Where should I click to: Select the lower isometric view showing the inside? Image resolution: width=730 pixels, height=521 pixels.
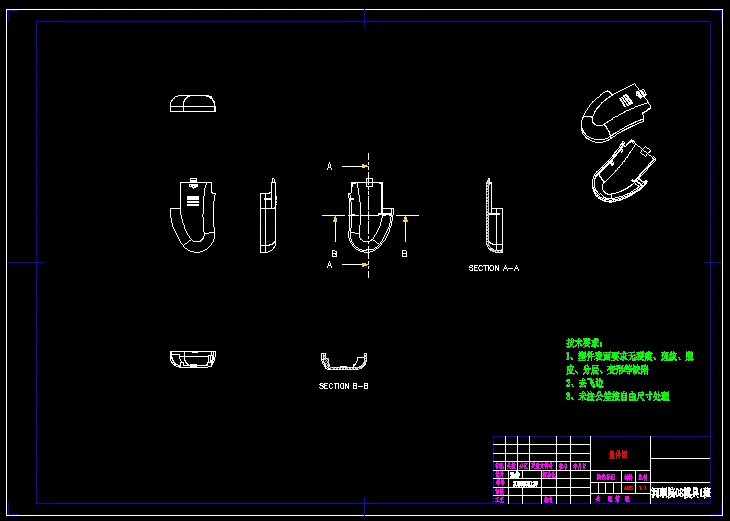tap(624, 171)
